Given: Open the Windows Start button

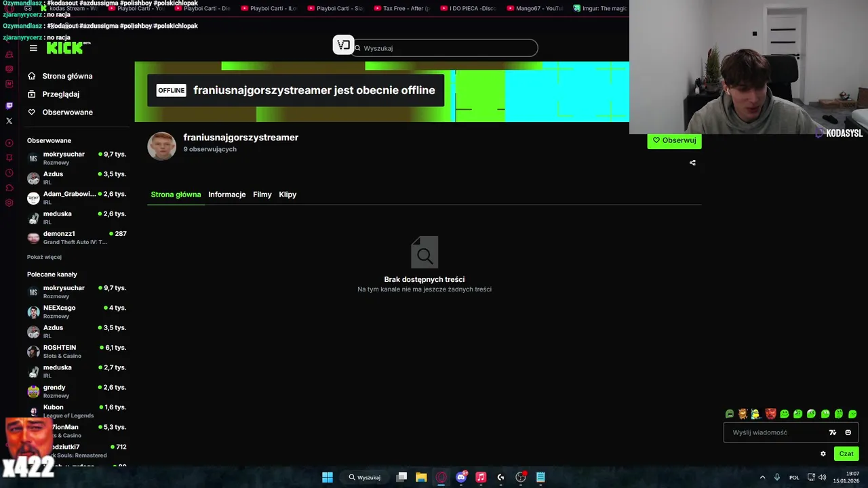Looking at the screenshot, I should click(328, 477).
